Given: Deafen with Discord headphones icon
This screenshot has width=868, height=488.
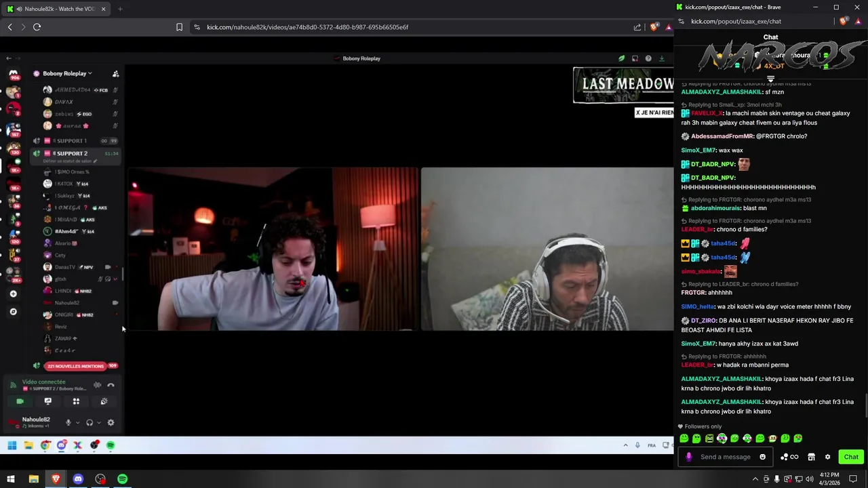Looking at the screenshot, I should tap(89, 423).
